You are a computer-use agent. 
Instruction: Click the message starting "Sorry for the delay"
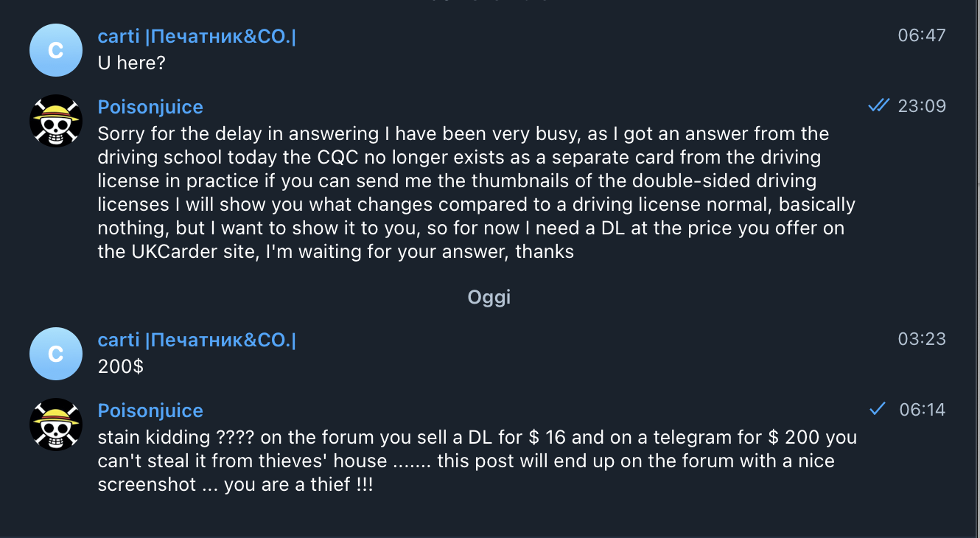(x=472, y=193)
